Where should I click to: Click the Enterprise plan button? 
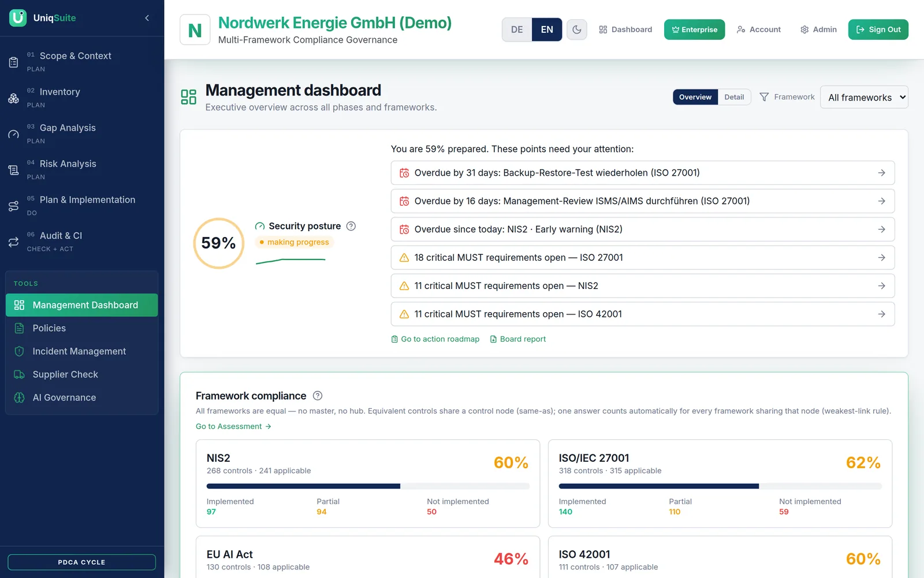(x=694, y=29)
